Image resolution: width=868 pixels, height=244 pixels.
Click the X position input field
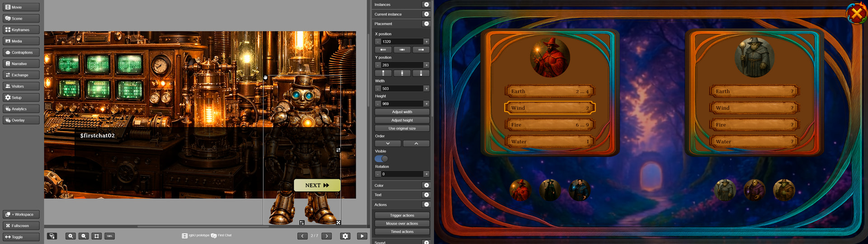pyautogui.click(x=402, y=42)
